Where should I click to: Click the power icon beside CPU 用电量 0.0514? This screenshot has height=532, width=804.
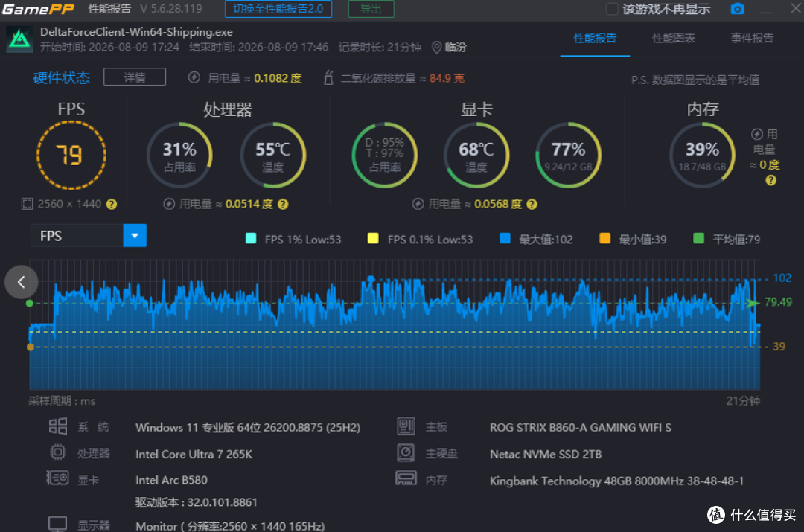point(169,204)
